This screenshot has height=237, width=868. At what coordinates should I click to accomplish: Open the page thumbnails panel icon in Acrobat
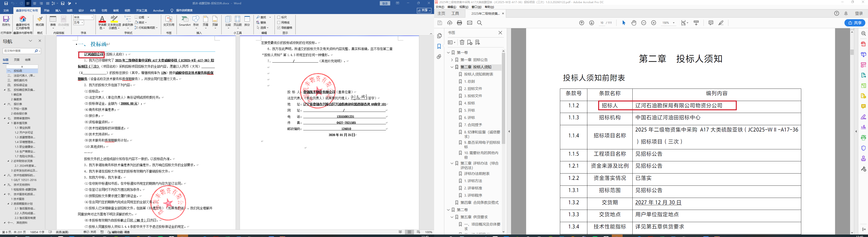(439, 36)
